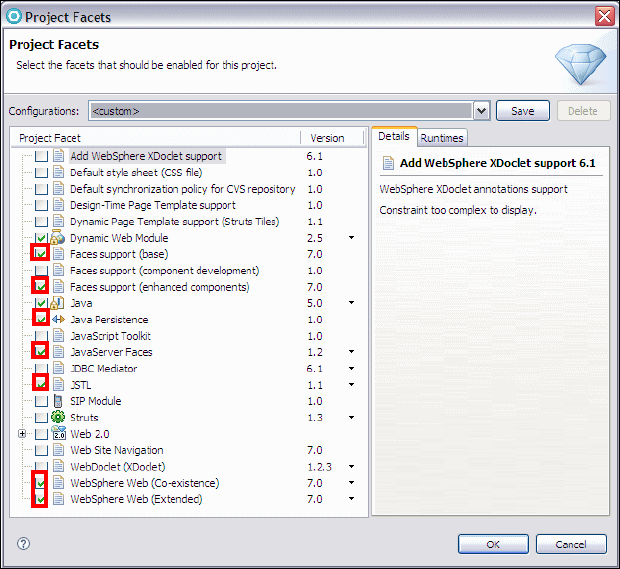Open JavaServer Faces version dropdown

pos(351,352)
